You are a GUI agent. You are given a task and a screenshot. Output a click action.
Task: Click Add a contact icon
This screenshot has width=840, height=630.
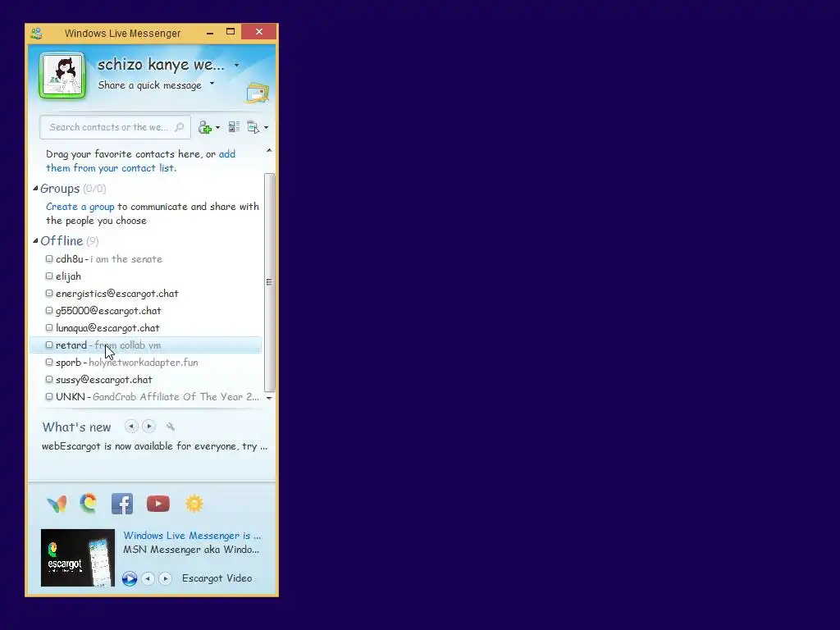click(x=205, y=127)
